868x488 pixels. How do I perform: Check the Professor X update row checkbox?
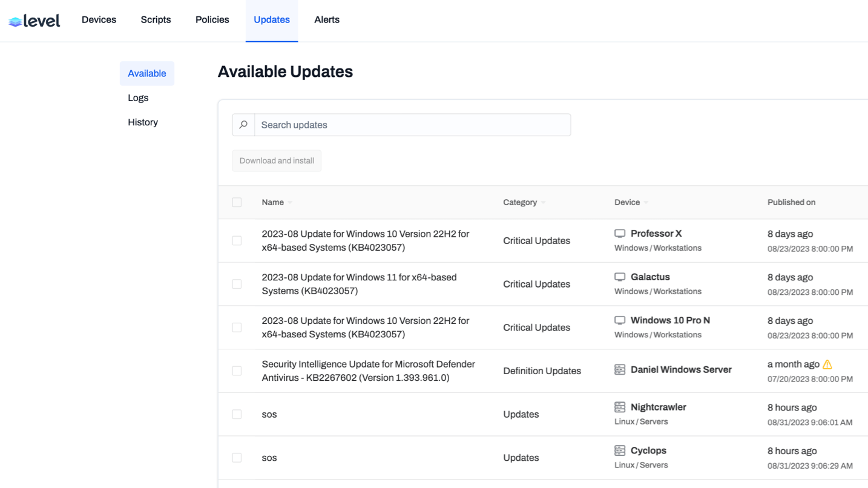[237, 240]
